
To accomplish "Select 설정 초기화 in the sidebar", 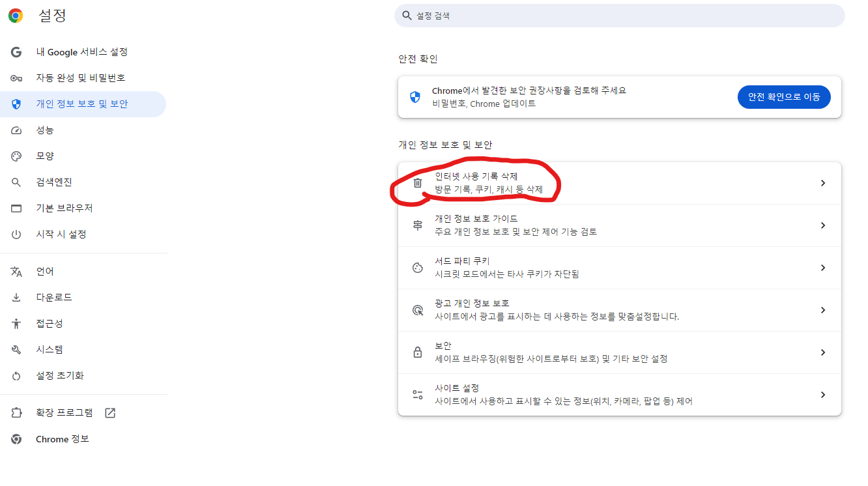I will click(83, 376).
